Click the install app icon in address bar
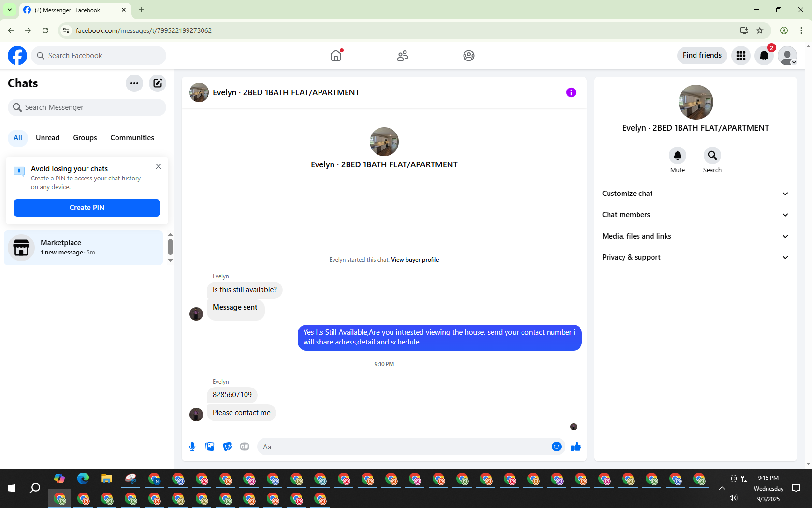 (x=744, y=30)
